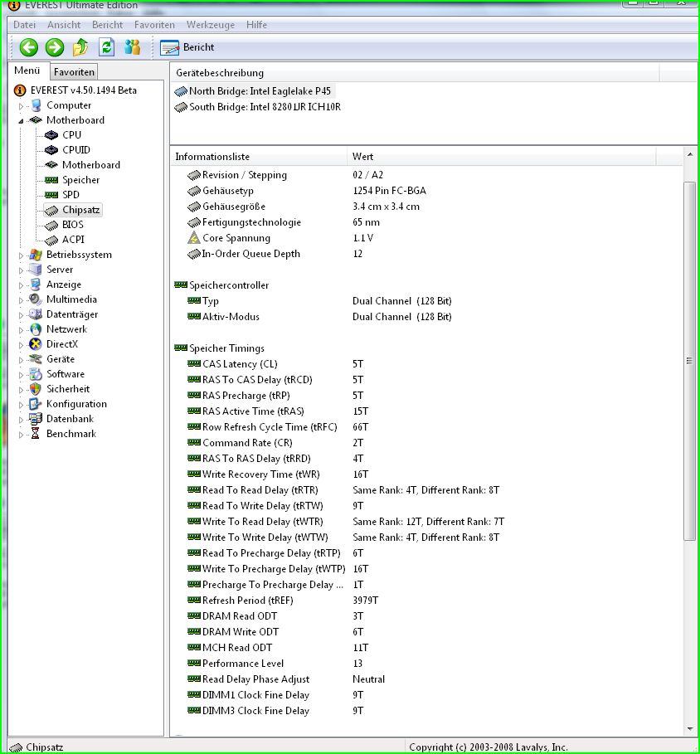700x754 pixels.
Task: Open the Ansicht menu
Action: [64, 25]
